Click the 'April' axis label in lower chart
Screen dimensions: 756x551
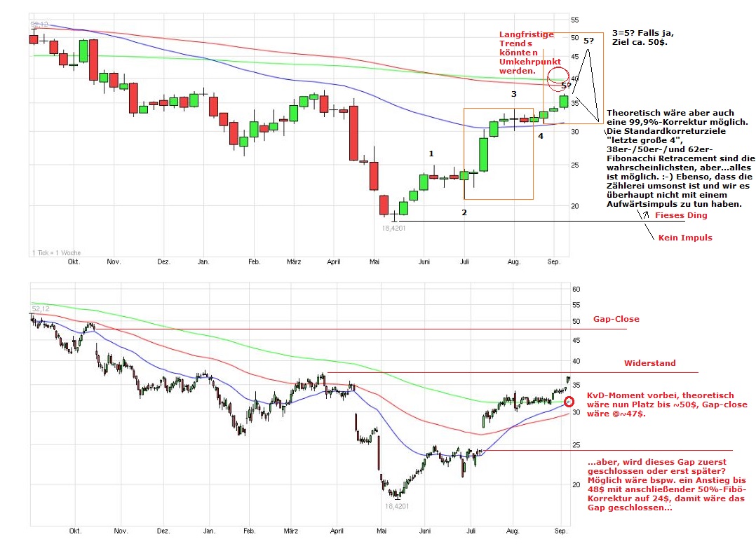click(x=339, y=532)
